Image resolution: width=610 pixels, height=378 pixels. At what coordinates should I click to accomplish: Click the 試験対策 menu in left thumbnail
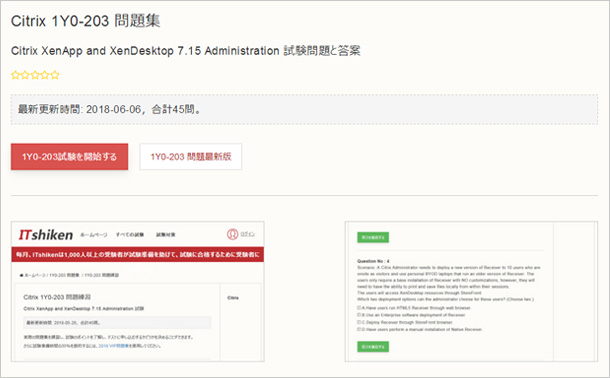pyautogui.click(x=166, y=235)
